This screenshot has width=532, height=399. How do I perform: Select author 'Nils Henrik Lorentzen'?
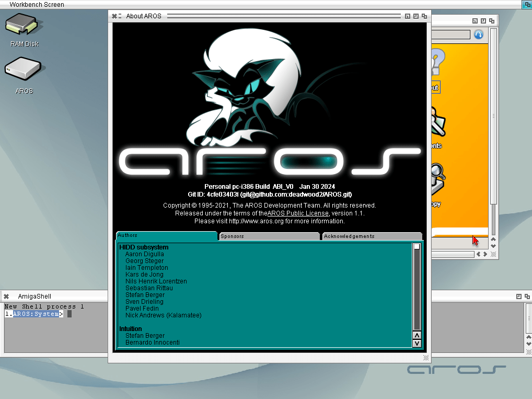pyautogui.click(x=156, y=281)
